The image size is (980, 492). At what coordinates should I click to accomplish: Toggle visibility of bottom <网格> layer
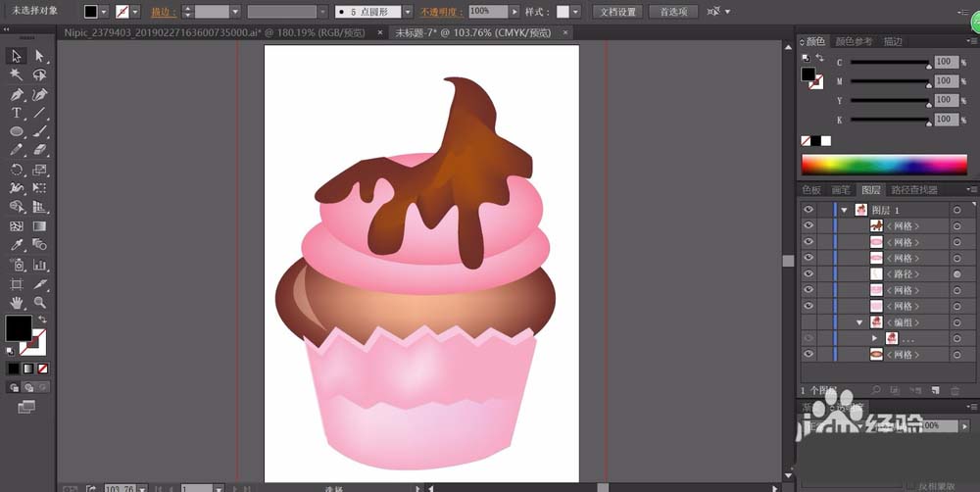point(808,354)
